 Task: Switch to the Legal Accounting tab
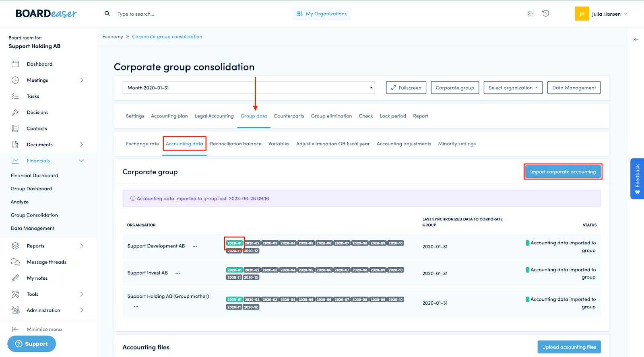pyautogui.click(x=214, y=116)
